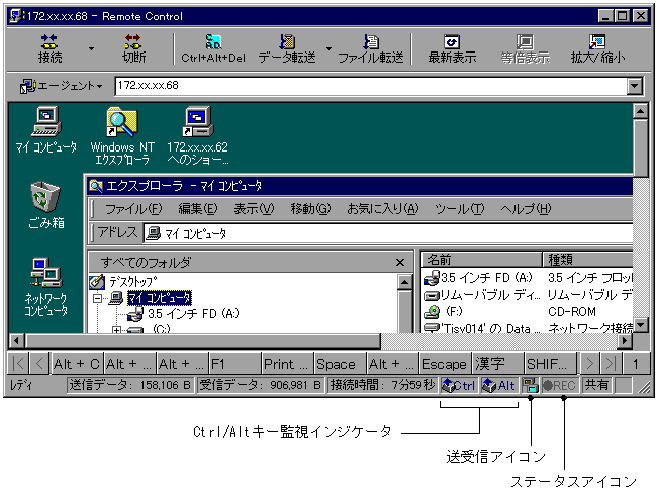Click remote screen vertical scroll down arrow
This screenshot has width=657, height=499.
click(x=641, y=325)
